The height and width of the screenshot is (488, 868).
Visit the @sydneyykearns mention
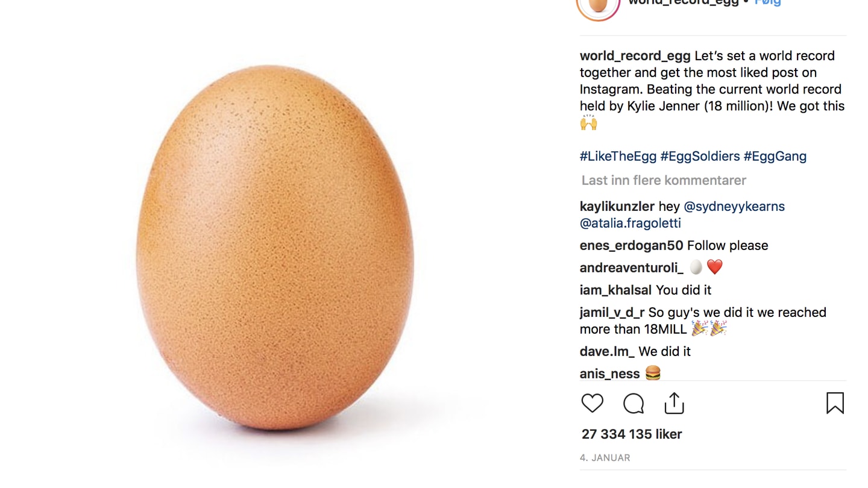(734, 206)
